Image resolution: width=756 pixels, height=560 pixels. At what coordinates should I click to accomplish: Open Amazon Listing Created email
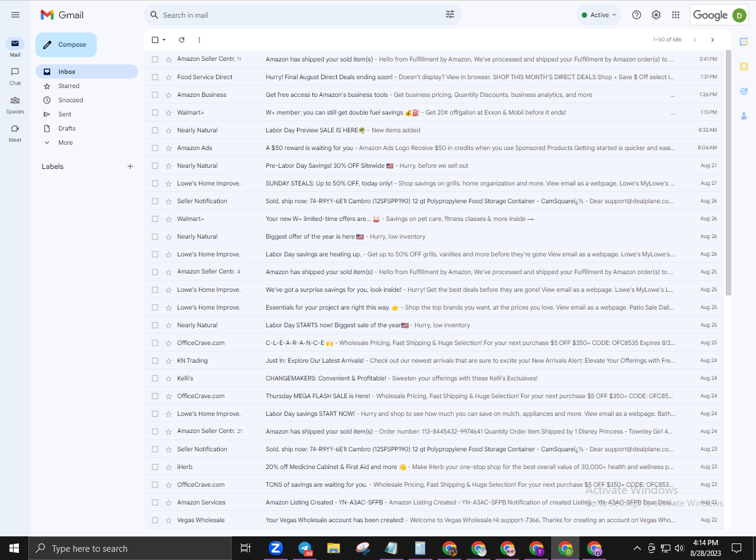click(434, 502)
